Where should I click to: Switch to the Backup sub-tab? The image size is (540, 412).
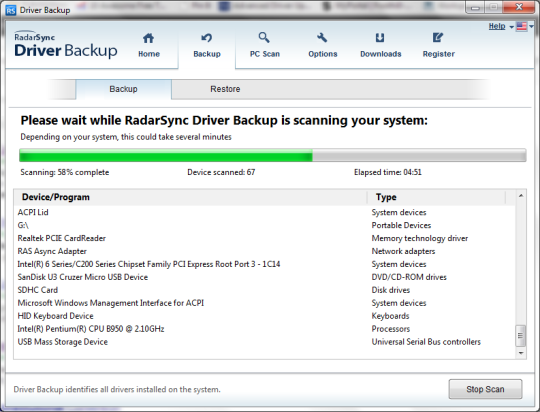123,89
